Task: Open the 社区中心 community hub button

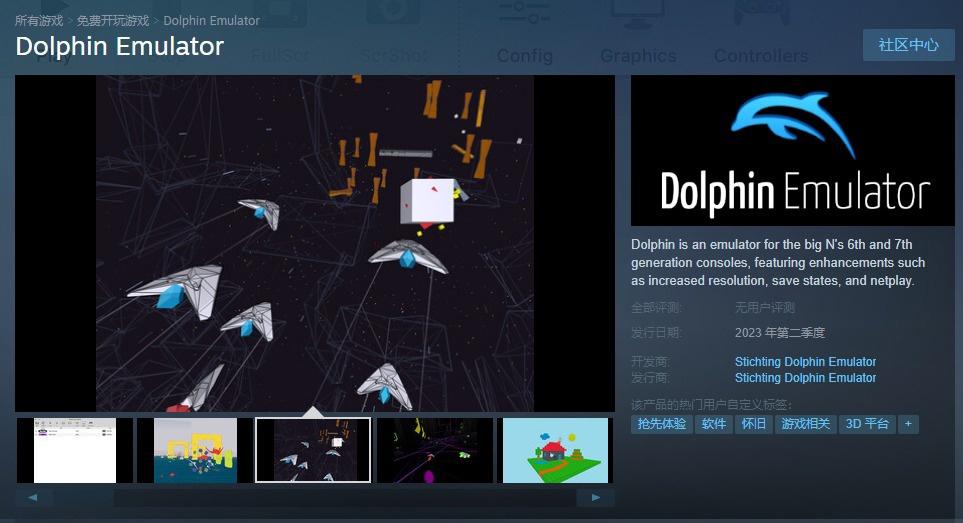Action: click(908, 45)
